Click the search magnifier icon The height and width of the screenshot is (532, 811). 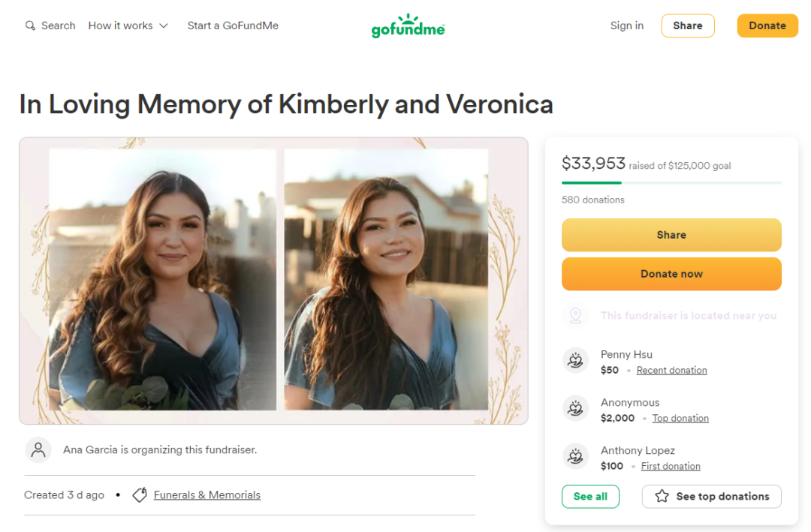(x=30, y=26)
